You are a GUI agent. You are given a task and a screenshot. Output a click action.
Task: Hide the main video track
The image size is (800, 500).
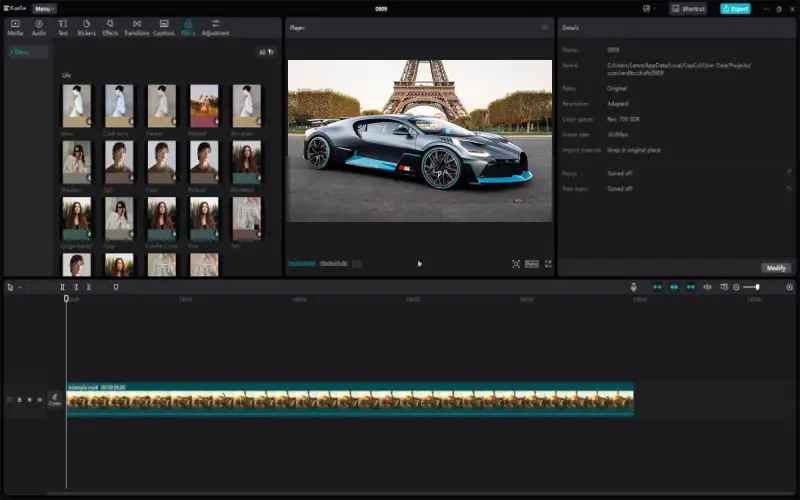30,399
